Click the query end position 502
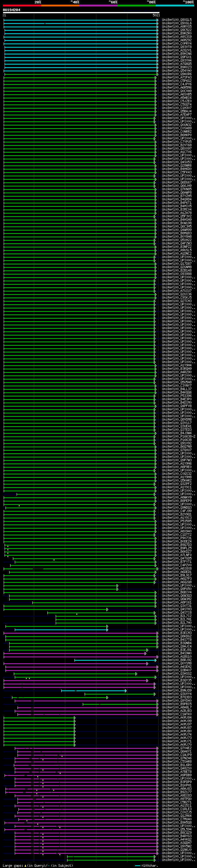The image size is (197, 868). pyautogui.click(x=155, y=15)
